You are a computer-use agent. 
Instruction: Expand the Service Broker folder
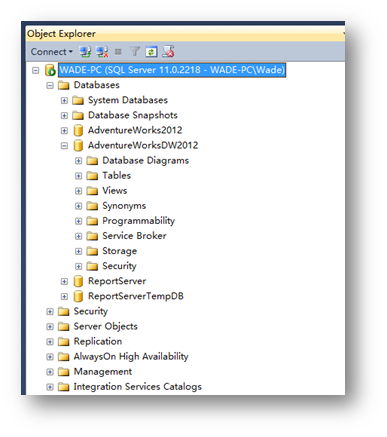(78, 236)
